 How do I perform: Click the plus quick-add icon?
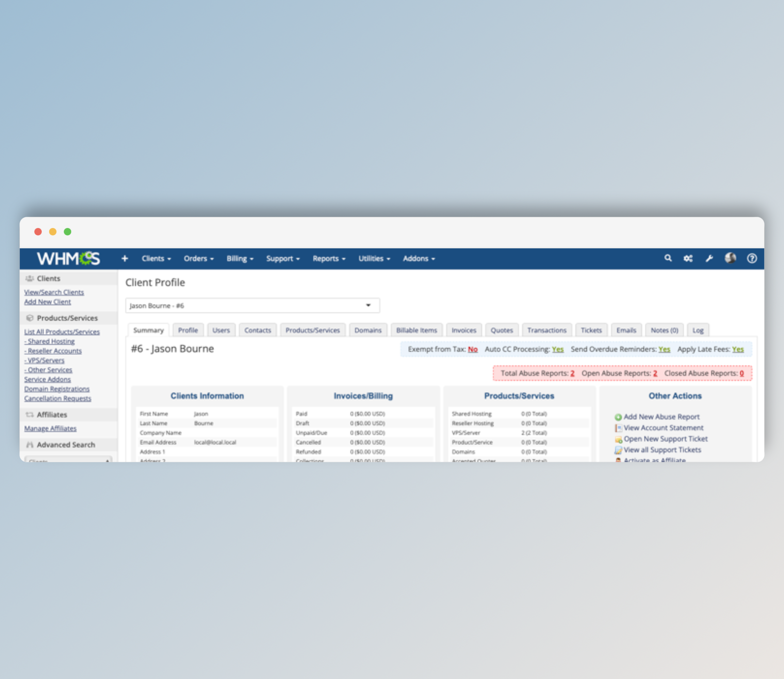click(125, 259)
